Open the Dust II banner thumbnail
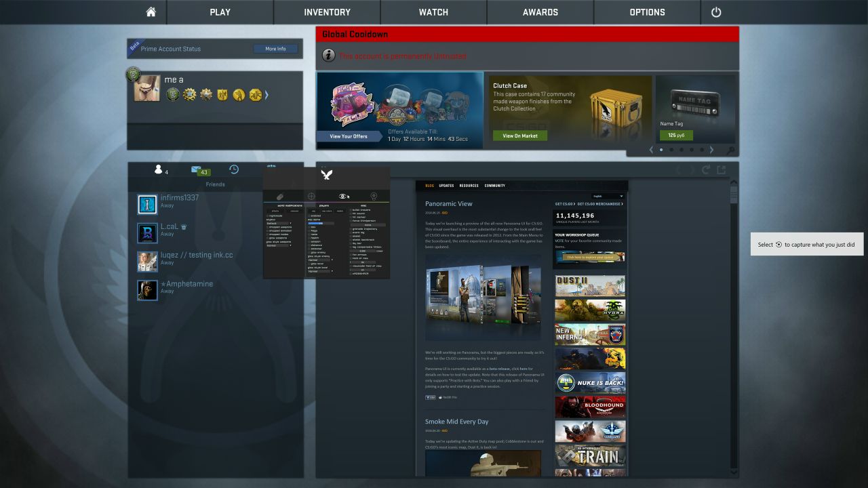Image resolution: width=868 pixels, height=488 pixels. tap(590, 285)
